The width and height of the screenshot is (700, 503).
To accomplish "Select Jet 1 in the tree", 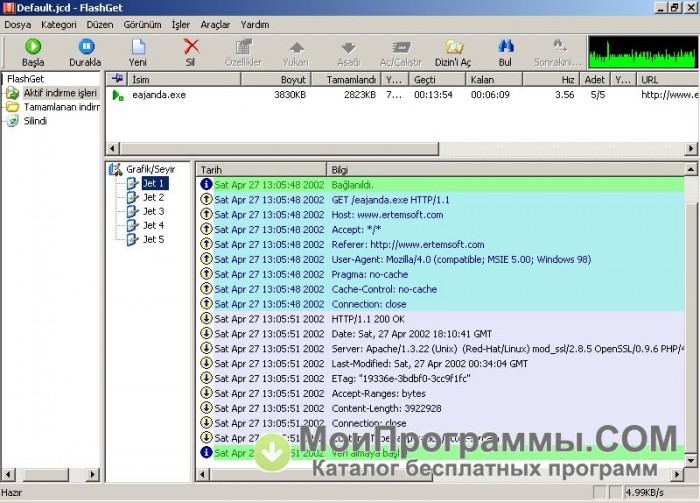I will pos(154,183).
